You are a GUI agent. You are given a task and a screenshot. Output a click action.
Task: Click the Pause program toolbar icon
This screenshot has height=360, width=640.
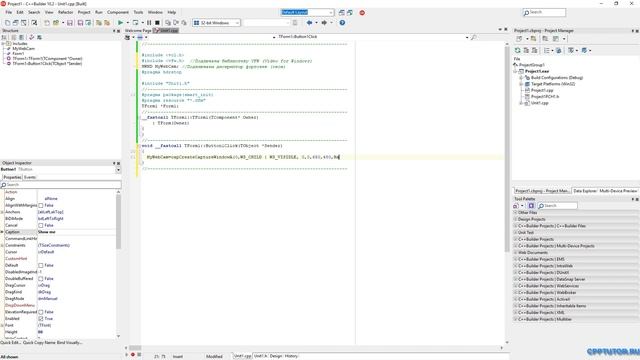pos(149,23)
